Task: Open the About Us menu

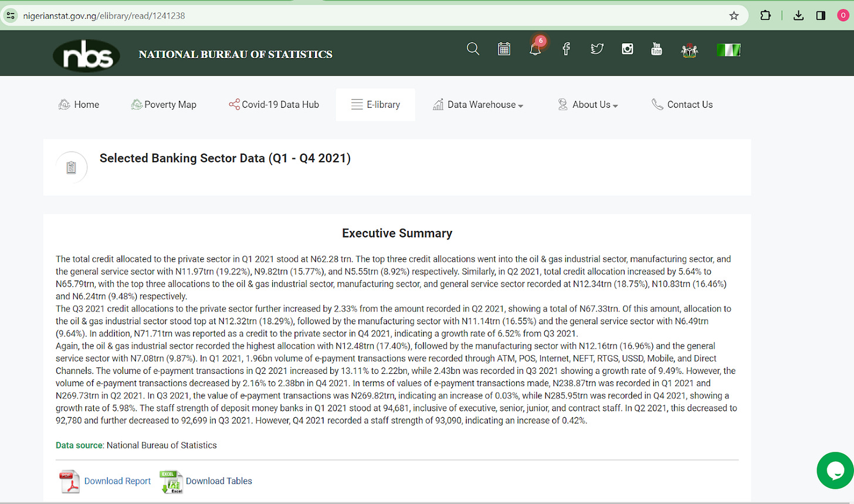Action: pos(588,104)
